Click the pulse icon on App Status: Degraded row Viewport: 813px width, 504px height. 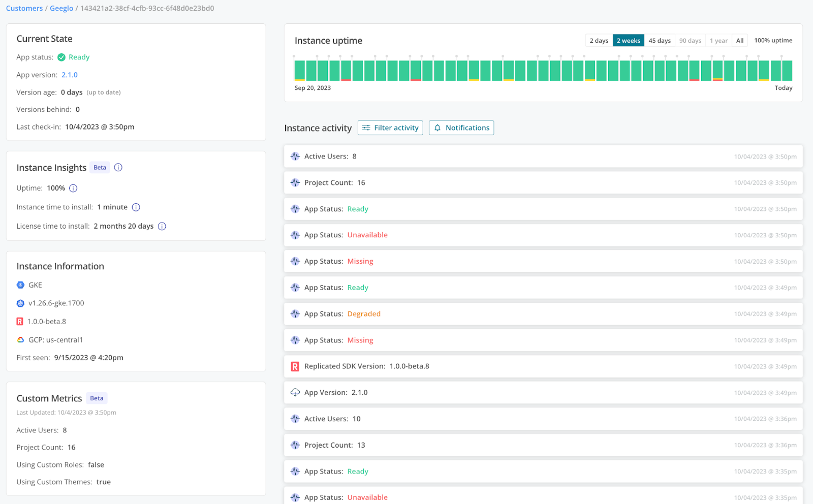tap(295, 314)
